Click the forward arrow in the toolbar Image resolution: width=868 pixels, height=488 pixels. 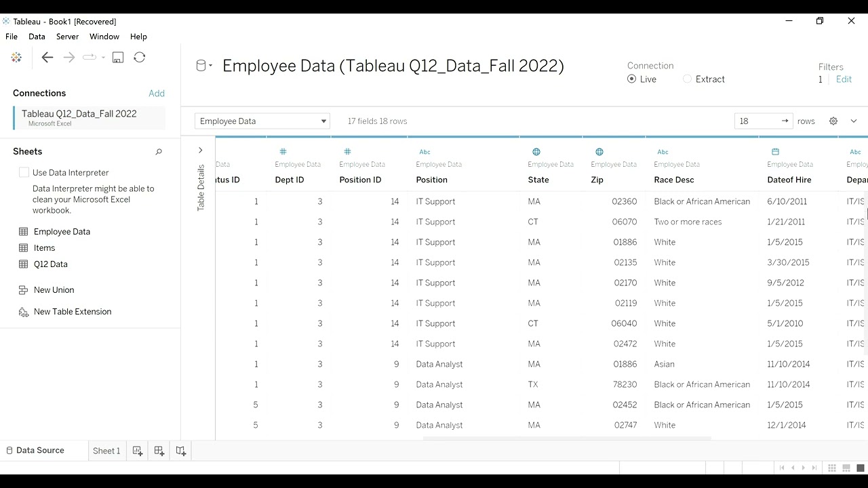(69, 58)
